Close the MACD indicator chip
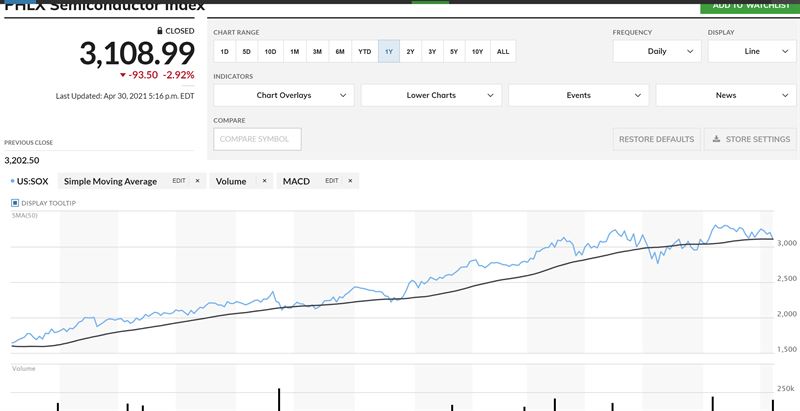 351,181
